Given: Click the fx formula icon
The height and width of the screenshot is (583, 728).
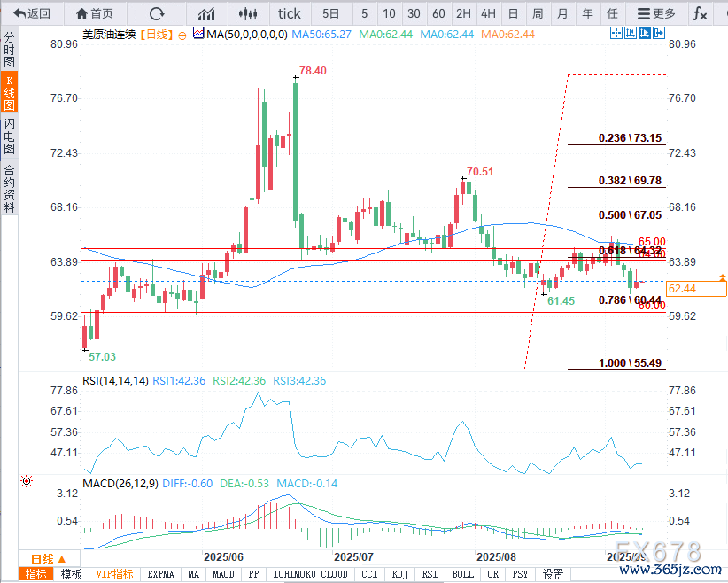Looking at the screenshot, I should [x=699, y=13].
